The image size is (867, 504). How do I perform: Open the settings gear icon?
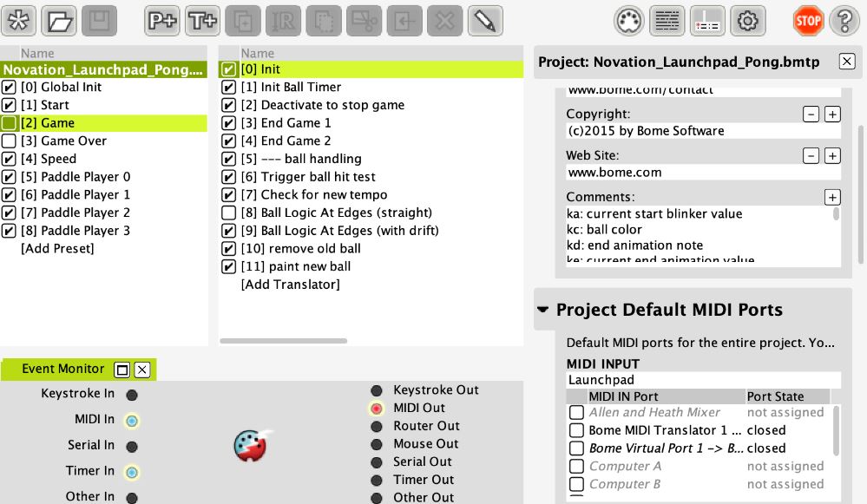[x=747, y=21]
